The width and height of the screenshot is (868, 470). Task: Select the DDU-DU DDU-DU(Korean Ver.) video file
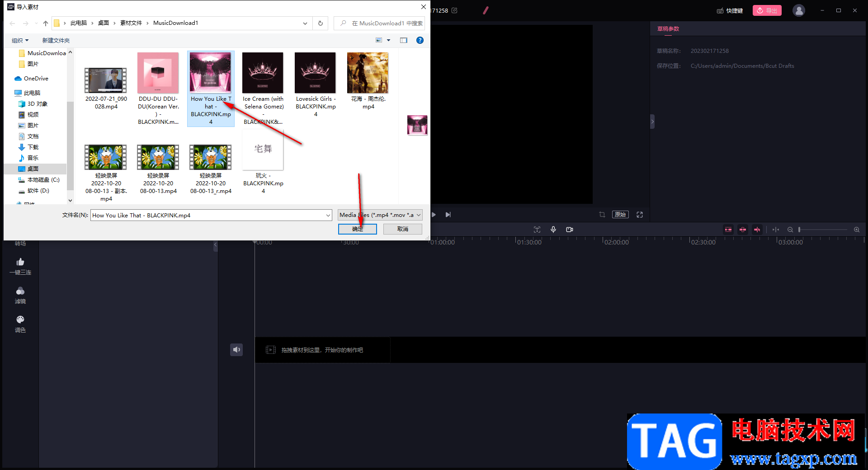158,89
